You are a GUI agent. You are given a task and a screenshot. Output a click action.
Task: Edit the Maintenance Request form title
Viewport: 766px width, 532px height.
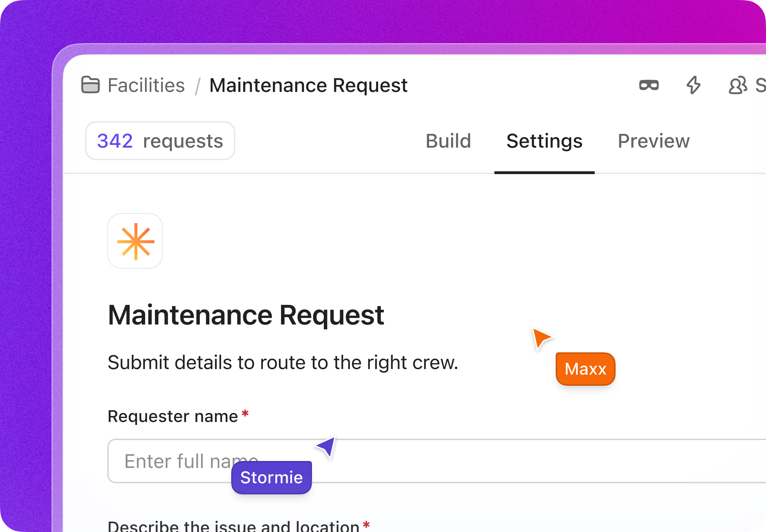[x=246, y=315]
